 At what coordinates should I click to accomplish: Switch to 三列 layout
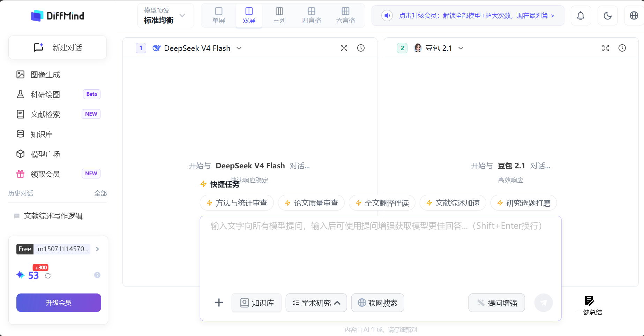279,16
